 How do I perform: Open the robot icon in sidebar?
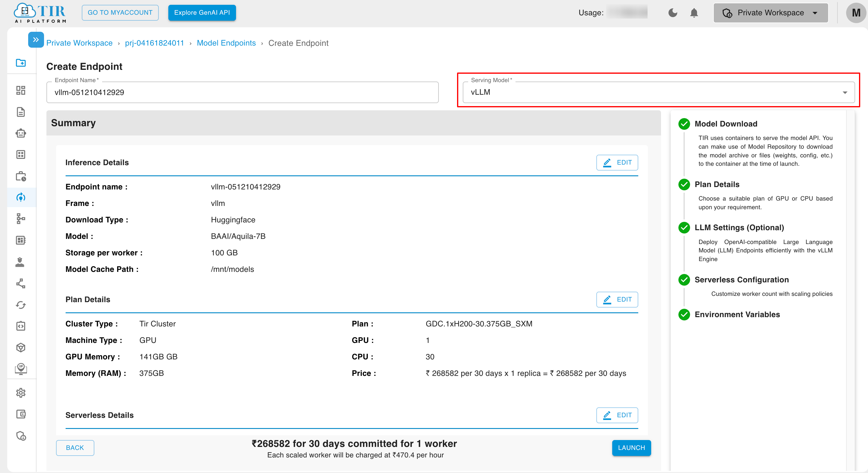click(x=21, y=133)
